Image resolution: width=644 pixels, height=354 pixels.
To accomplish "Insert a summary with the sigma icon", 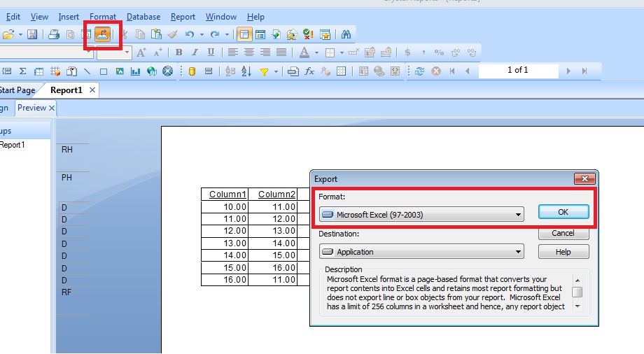I will coord(22,71).
